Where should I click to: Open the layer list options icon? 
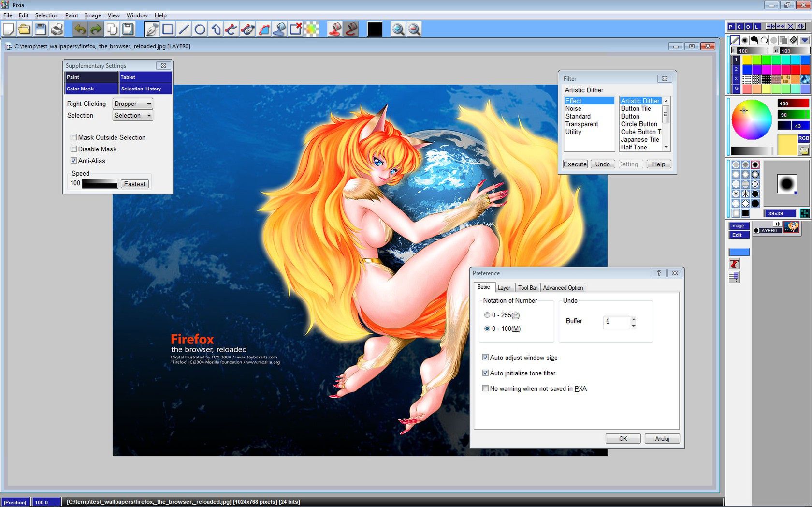point(734,277)
